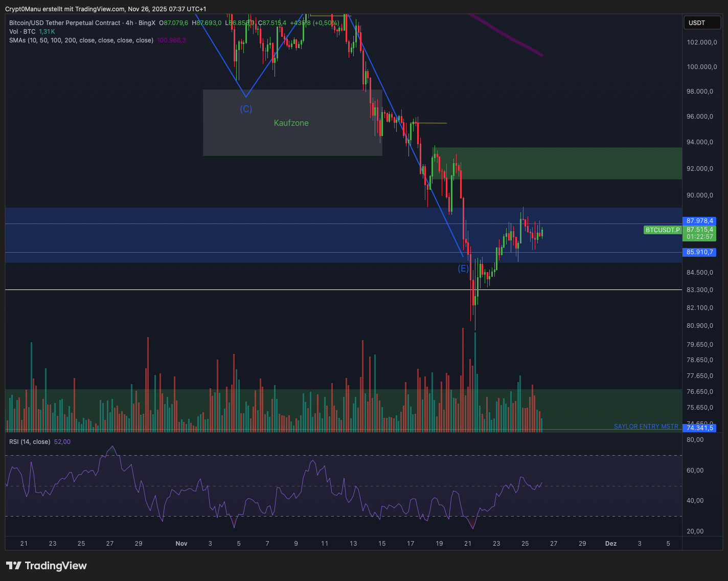Select the Kaufzone text label
The height and width of the screenshot is (581, 728).
click(x=291, y=123)
